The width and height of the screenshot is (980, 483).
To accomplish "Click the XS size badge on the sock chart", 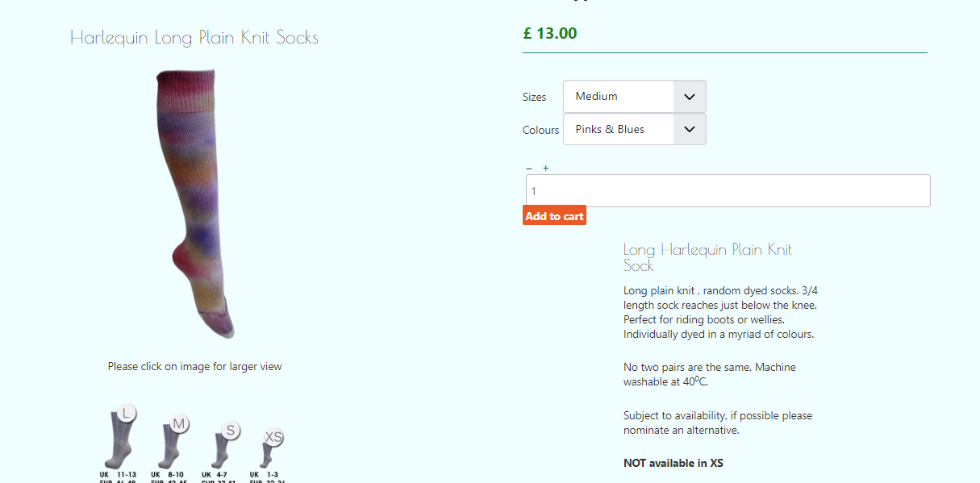I will 274,437.
